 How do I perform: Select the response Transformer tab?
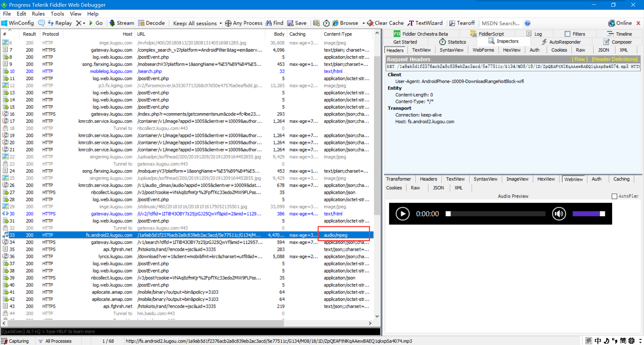pos(398,179)
